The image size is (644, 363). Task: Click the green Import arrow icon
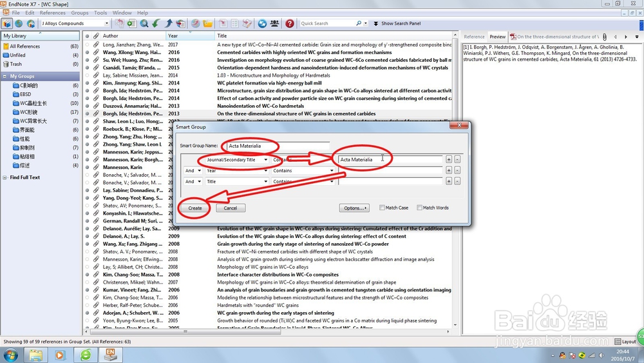point(156,23)
